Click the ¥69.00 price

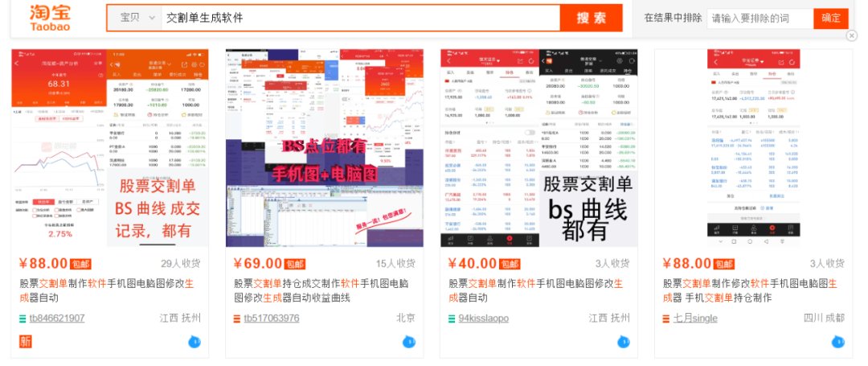click(258, 264)
